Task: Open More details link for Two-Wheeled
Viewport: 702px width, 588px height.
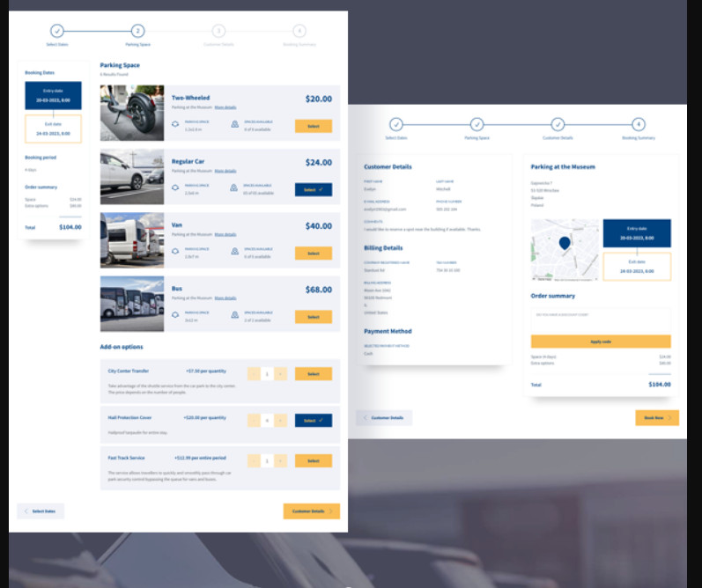Action: tap(225, 107)
